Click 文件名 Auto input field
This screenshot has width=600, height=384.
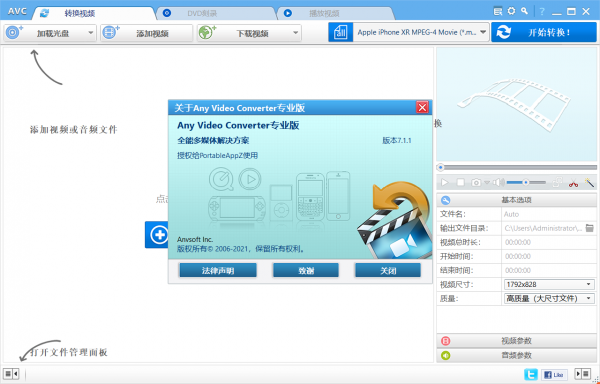[x=548, y=214]
